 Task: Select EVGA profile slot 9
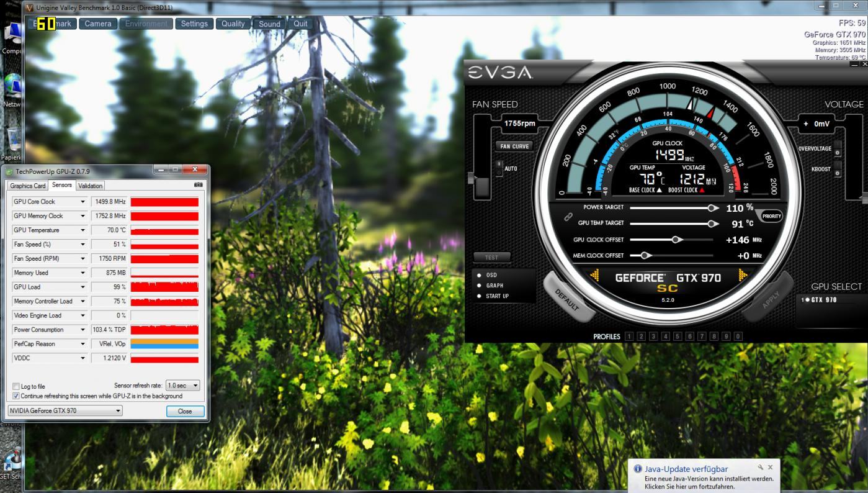tap(726, 337)
